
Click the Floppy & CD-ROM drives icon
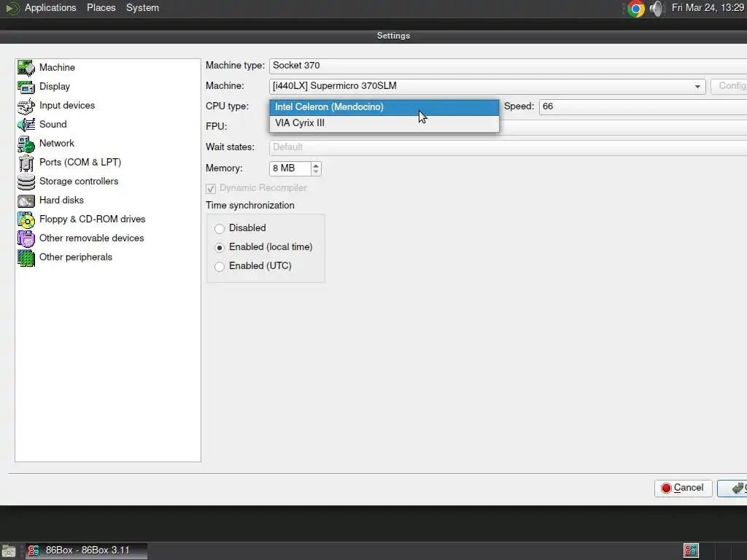pyautogui.click(x=26, y=219)
